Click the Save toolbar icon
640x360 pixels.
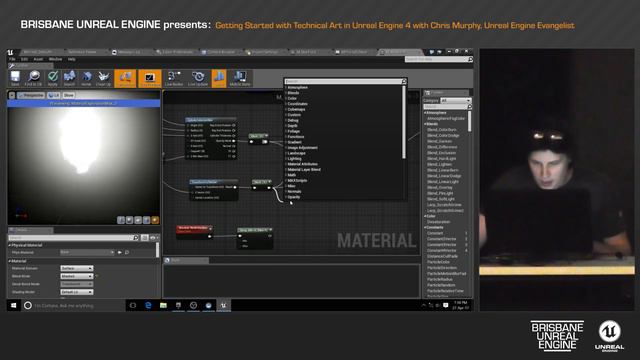[x=15, y=78]
